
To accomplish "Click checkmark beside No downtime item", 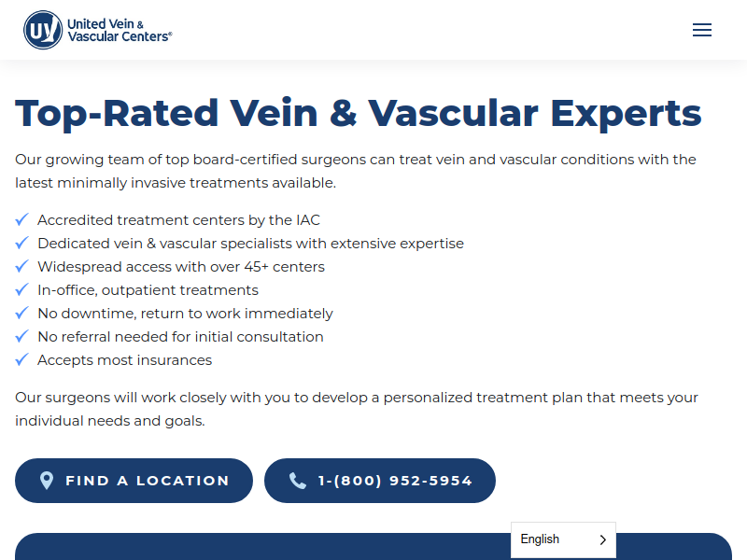I will pos(21,313).
